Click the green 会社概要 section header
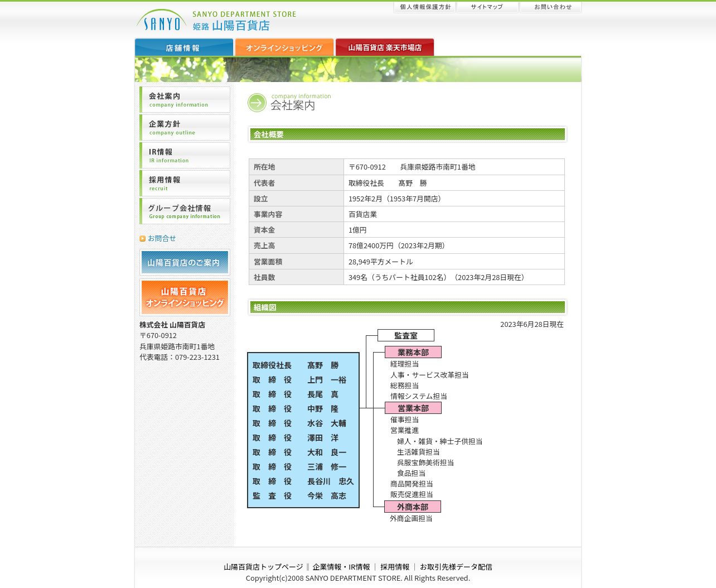This screenshot has height=588, width=716. [408, 134]
